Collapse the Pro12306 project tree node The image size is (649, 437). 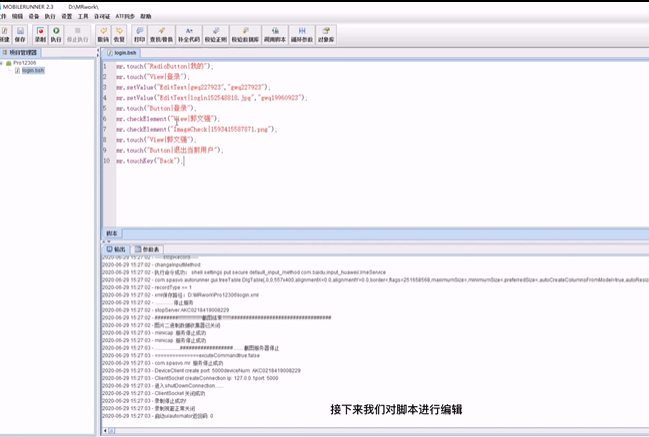tap(4, 63)
